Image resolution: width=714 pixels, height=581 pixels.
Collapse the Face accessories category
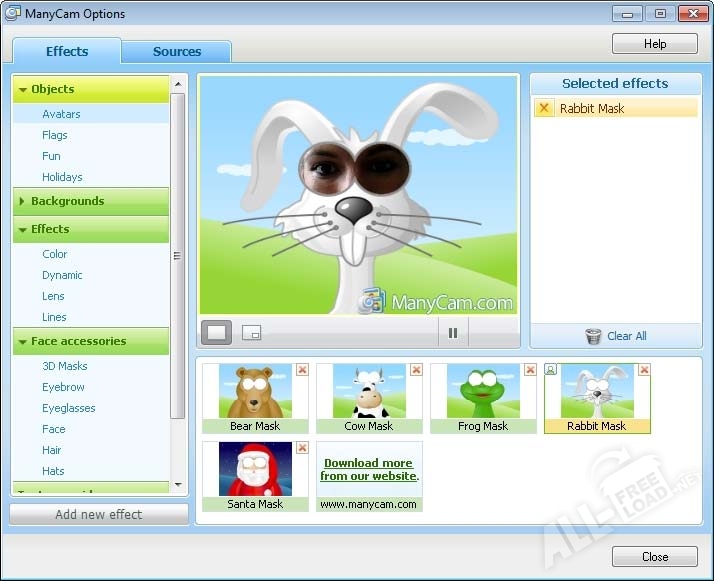click(x=23, y=342)
